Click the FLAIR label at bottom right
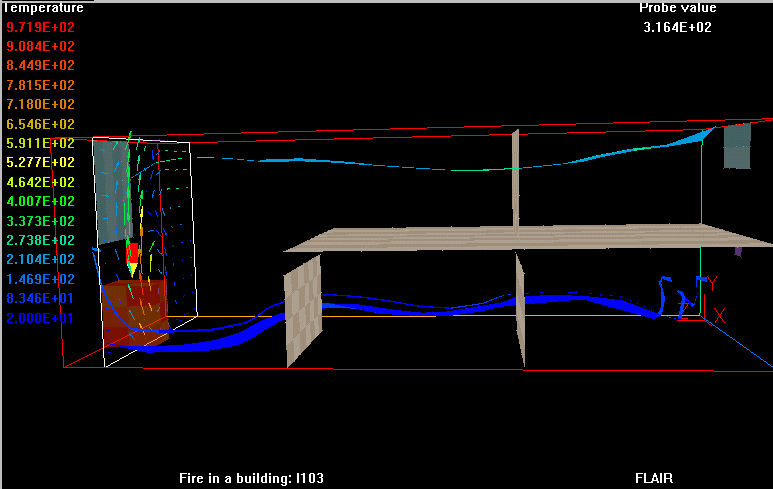Screen dimensions: 773x489 pyautogui.click(x=654, y=478)
